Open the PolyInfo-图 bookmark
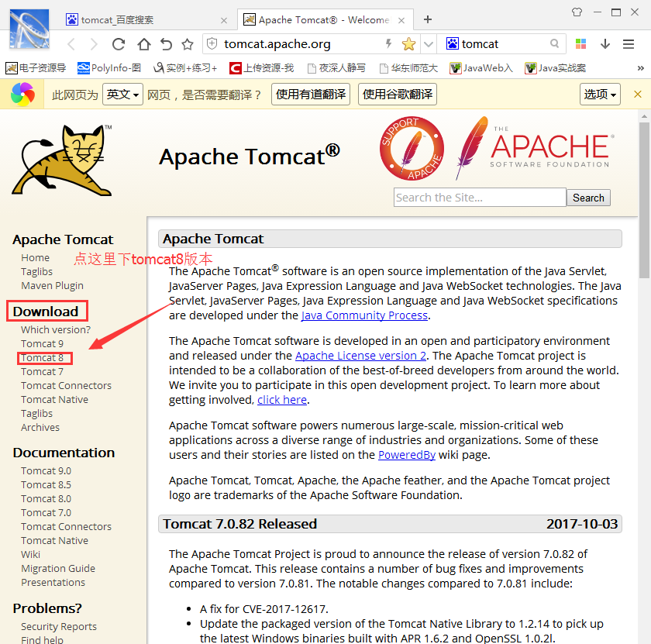 (x=109, y=67)
